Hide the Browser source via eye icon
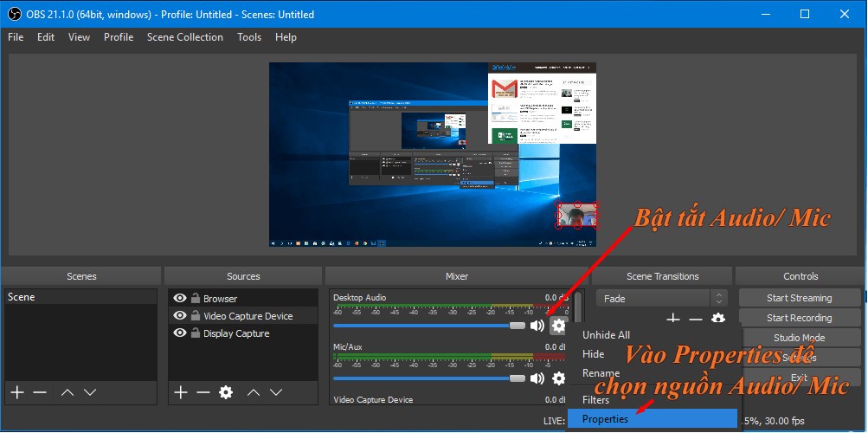This screenshot has height=433, width=868. coord(180,299)
